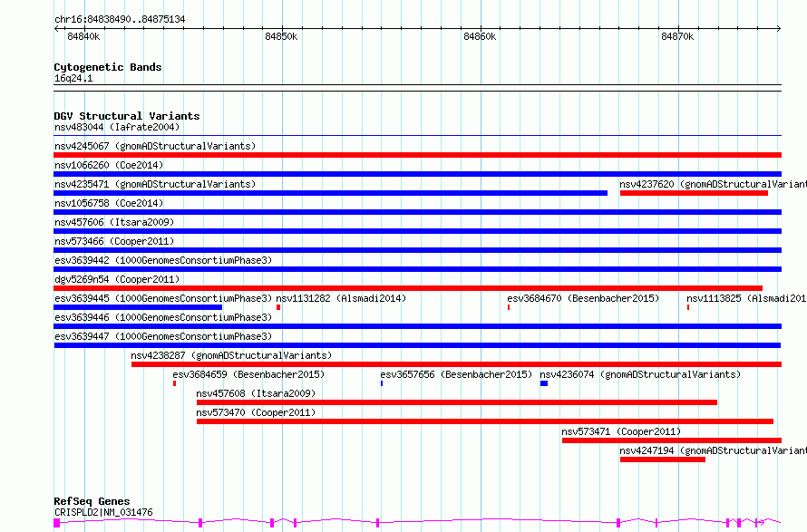The width and height of the screenshot is (807, 532).
Task: Click the nsv4245067 red variant bar
Action: (417, 155)
